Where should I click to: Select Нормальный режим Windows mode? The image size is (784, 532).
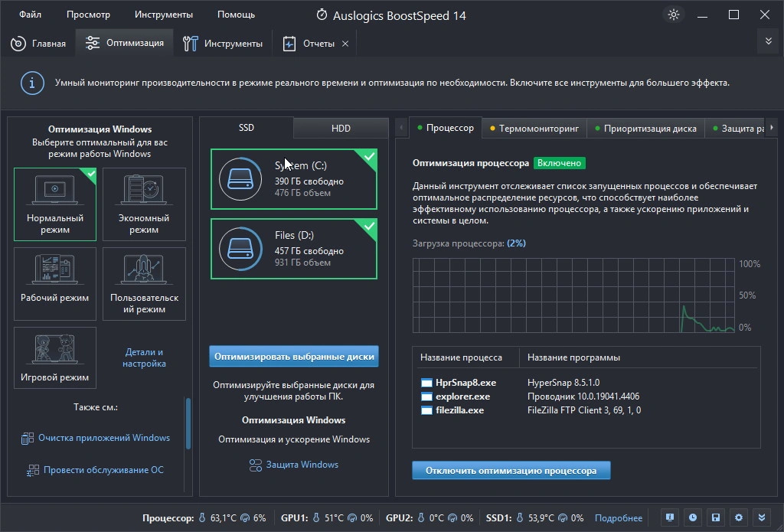point(55,204)
